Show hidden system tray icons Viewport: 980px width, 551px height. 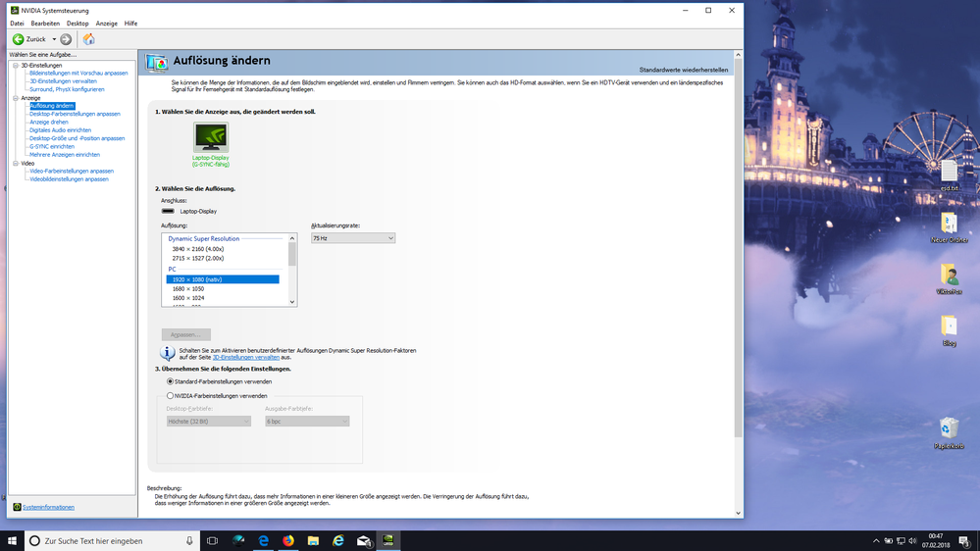coord(876,541)
